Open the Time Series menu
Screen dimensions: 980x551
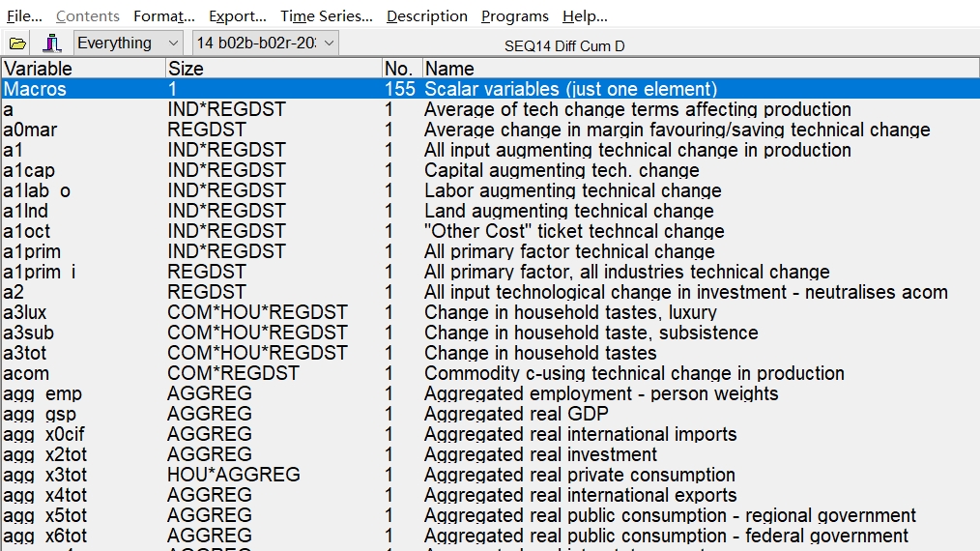(326, 16)
